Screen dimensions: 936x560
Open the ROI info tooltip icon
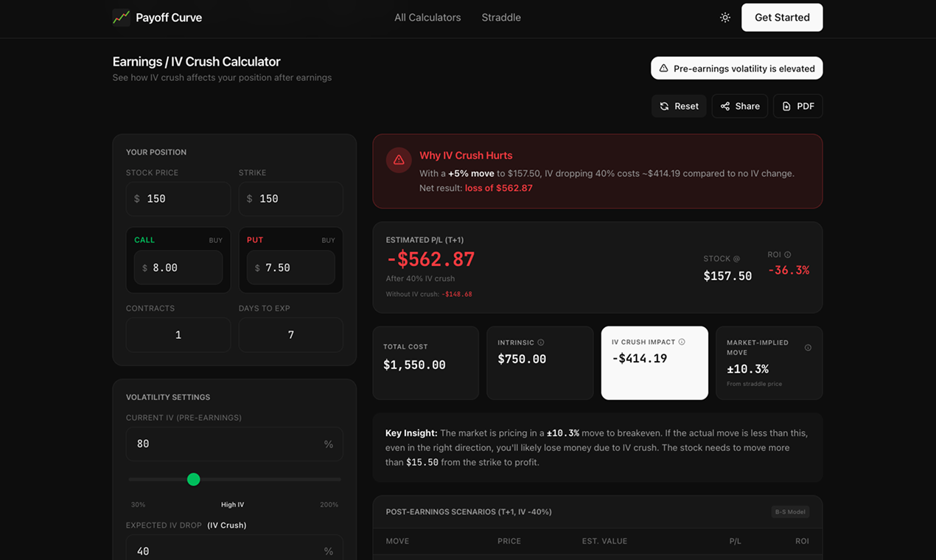(787, 254)
